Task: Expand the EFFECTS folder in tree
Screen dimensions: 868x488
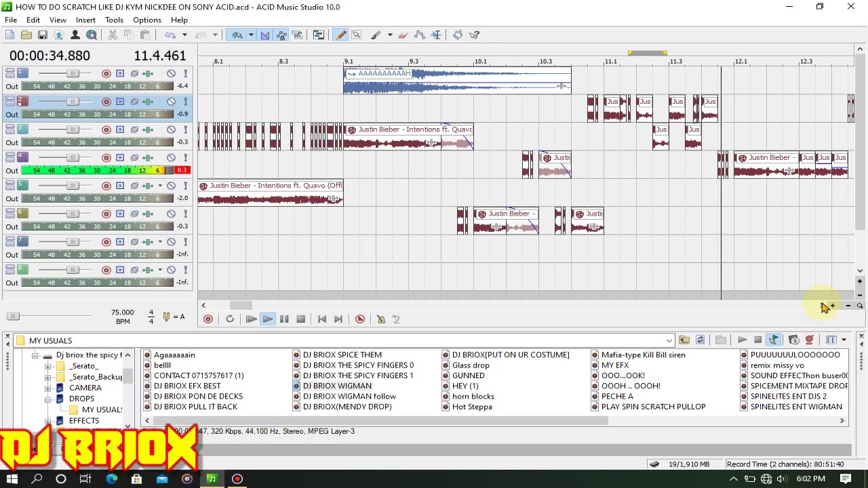Action: pos(48,422)
